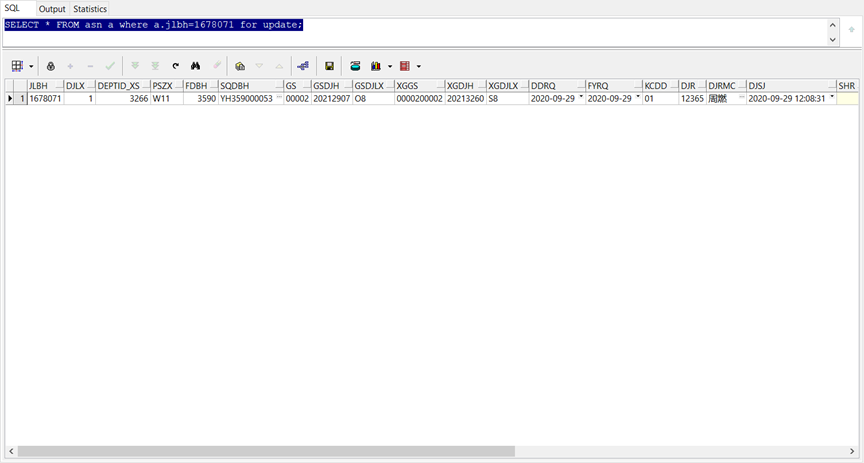Click the lock icon to edit data
The image size is (864, 463).
51,66
